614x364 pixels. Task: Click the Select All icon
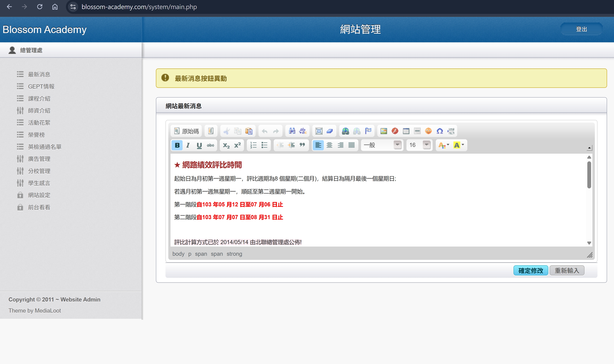click(319, 131)
